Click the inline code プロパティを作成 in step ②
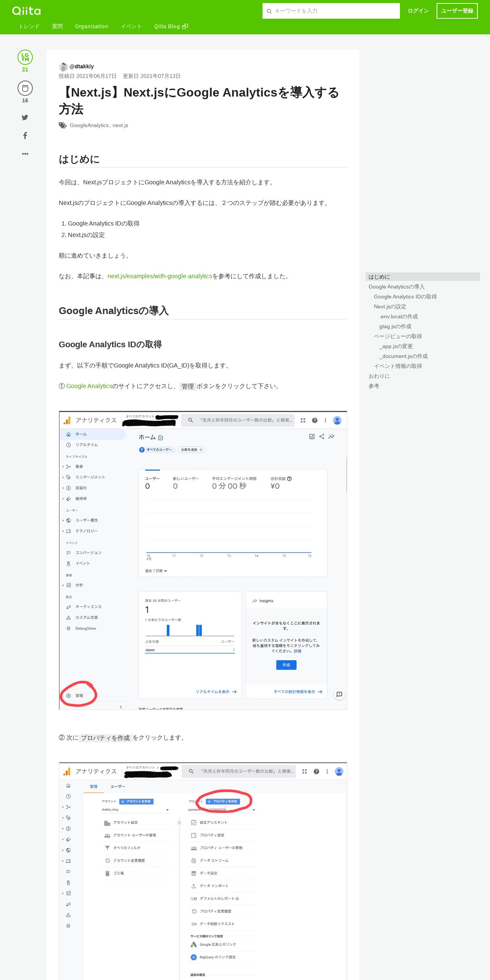 pos(105,738)
